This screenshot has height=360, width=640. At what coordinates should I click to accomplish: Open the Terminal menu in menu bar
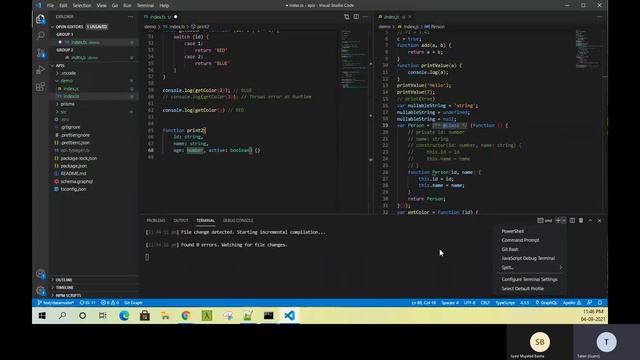pos(145,6)
